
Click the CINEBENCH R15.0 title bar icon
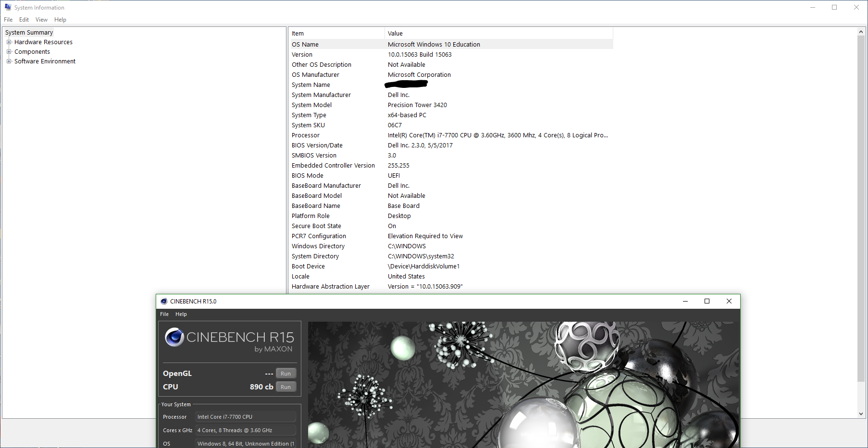[164, 301]
